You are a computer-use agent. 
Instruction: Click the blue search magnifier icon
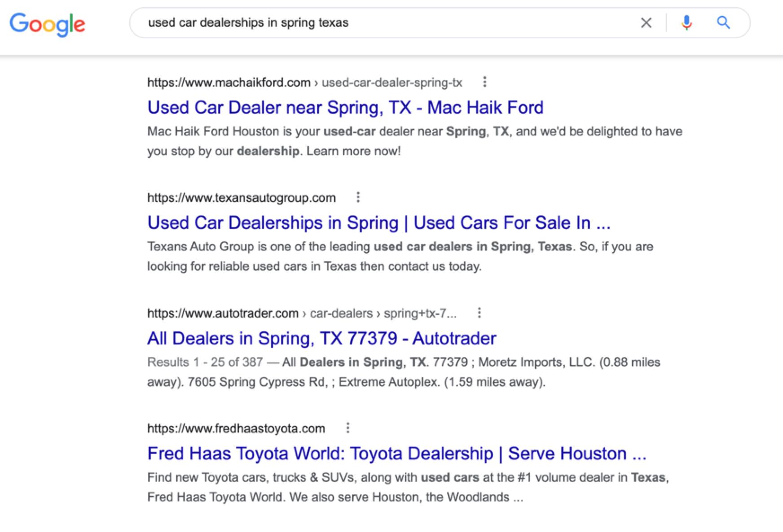tap(723, 22)
